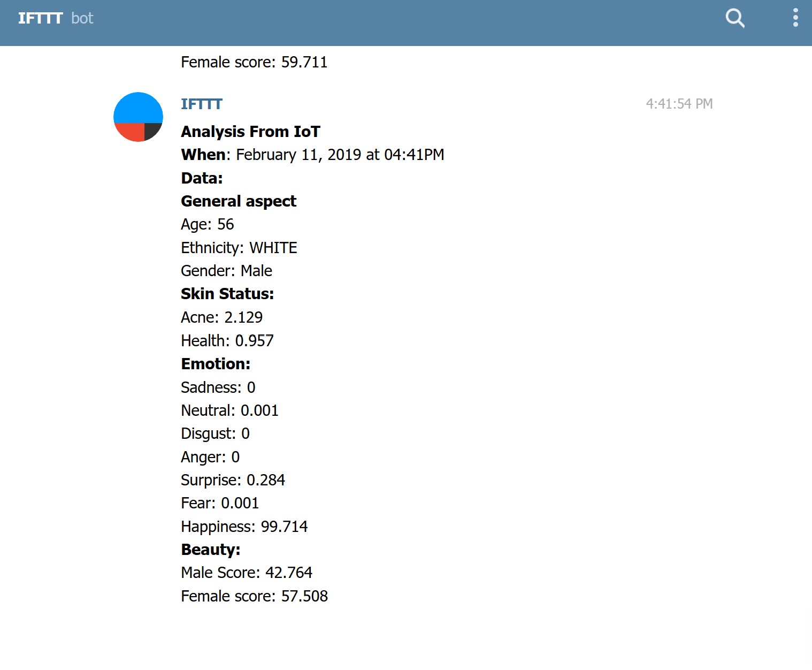The image size is (812, 670).
Task: Click the 'Happiness: 99.714' line
Action: coord(244,527)
